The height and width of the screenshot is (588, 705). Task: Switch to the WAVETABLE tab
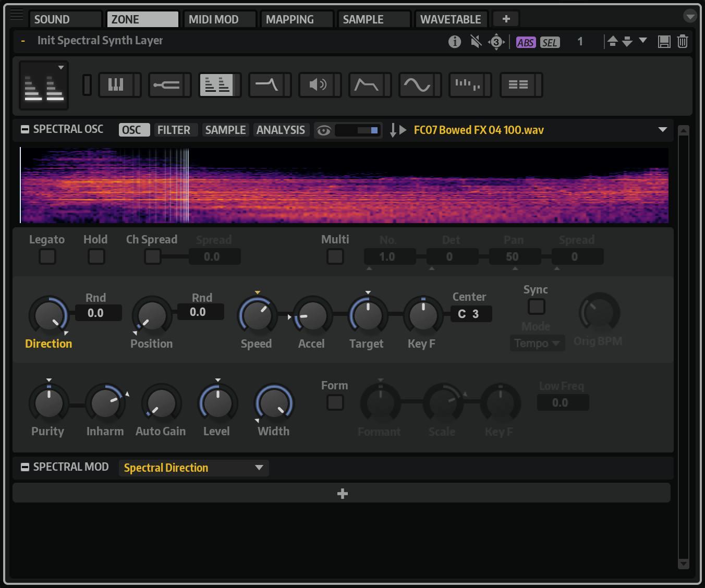[451, 19]
